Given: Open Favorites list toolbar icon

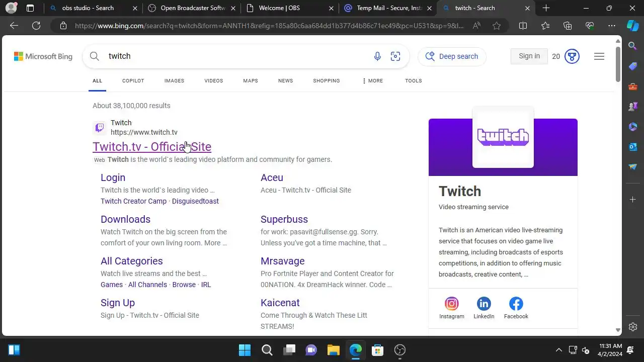Looking at the screenshot, I should coord(545,26).
